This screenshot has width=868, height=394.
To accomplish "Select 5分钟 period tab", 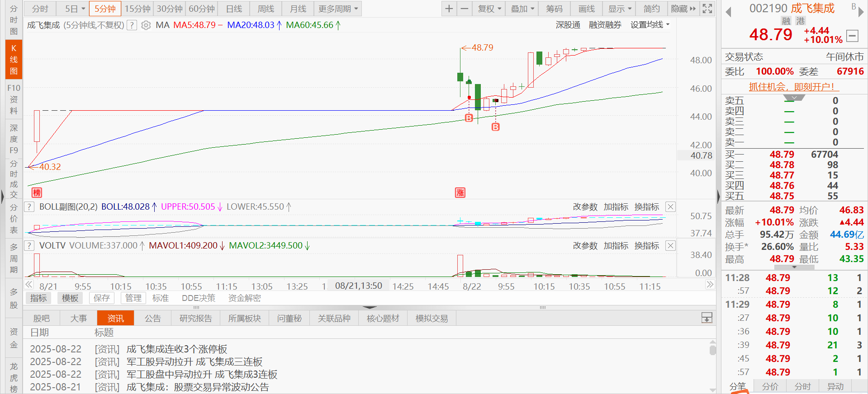I will pyautogui.click(x=105, y=9).
